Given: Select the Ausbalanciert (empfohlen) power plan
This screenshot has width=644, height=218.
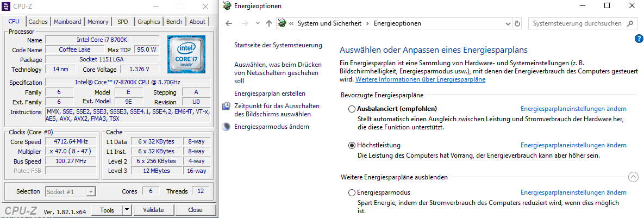Looking at the screenshot, I should point(351,109).
